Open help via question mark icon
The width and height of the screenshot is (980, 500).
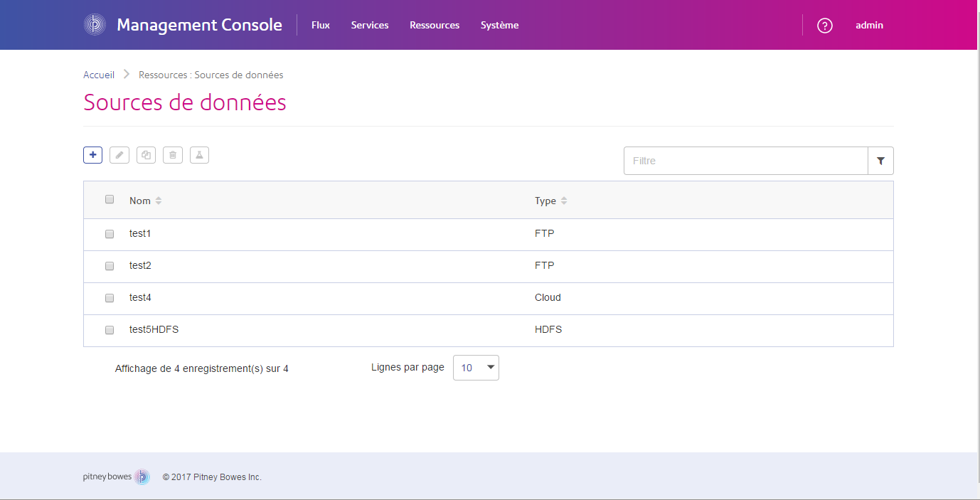click(824, 26)
